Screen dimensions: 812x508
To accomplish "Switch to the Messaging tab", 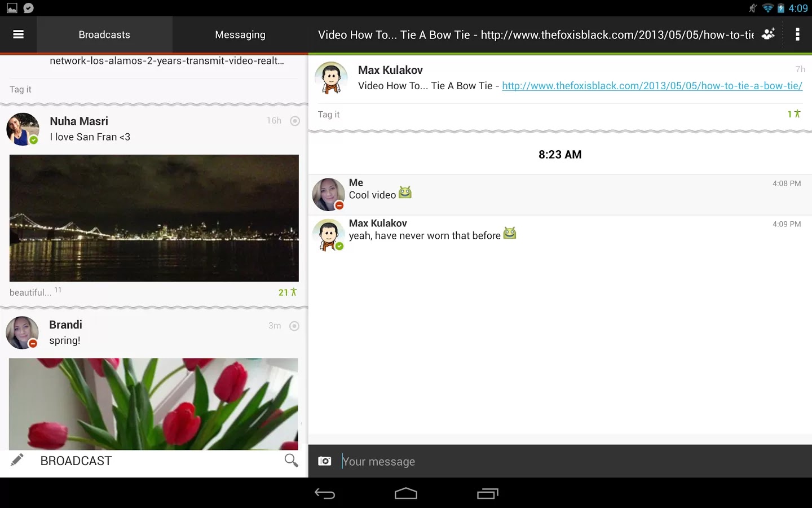I will 240,34.
